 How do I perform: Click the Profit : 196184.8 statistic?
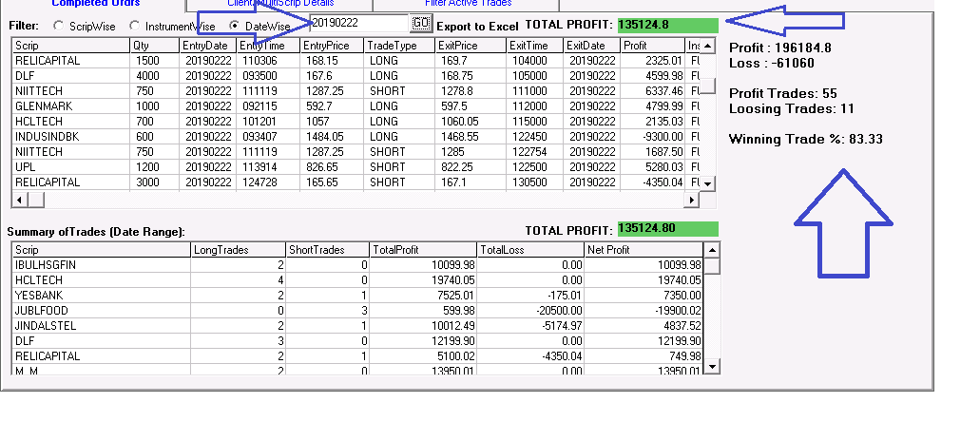coord(780,48)
